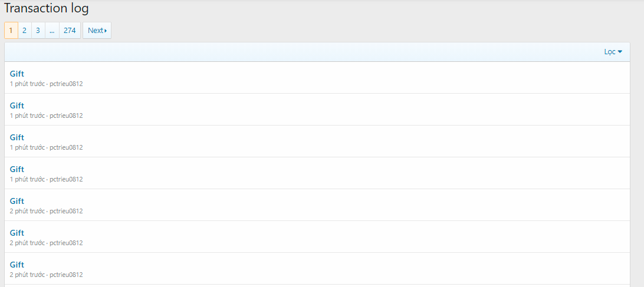Open the fifth Gift transaction
Image resolution: width=644 pixels, height=287 pixels.
(x=17, y=201)
